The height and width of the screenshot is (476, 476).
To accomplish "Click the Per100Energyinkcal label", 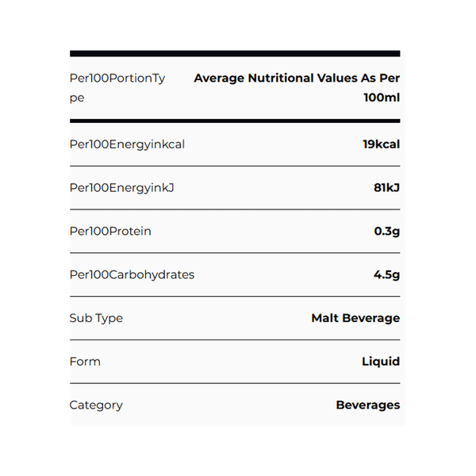I will coord(127,145).
